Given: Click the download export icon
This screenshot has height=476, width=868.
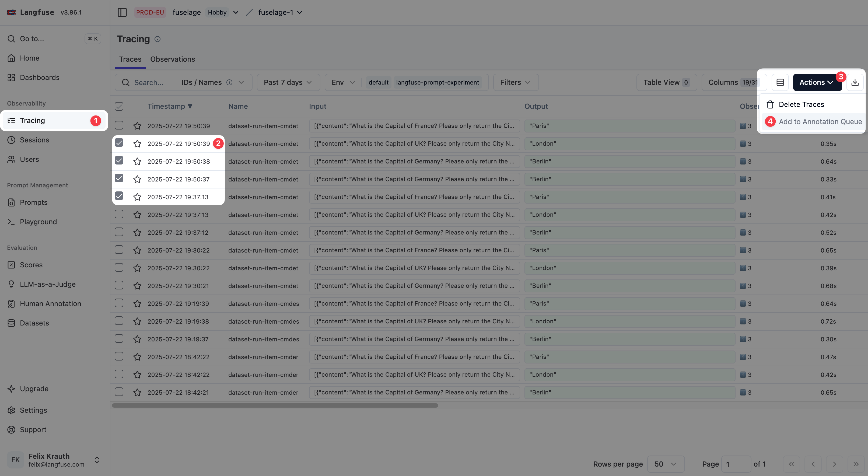Looking at the screenshot, I should point(855,82).
